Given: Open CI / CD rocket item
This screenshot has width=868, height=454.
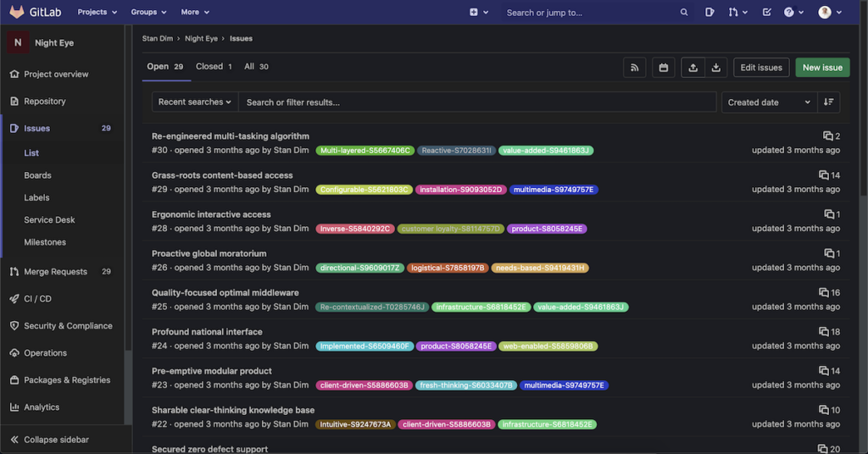Looking at the screenshot, I should tap(37, 299).
